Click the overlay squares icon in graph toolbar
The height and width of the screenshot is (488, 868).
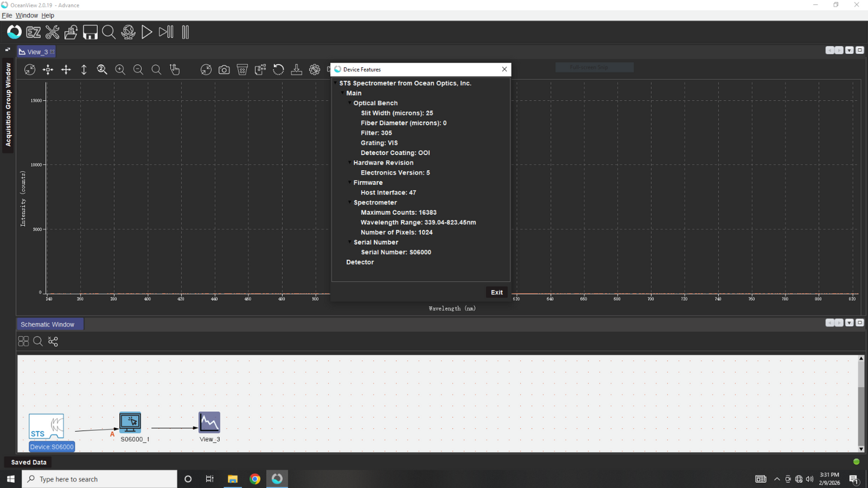[x=260, y=70]
